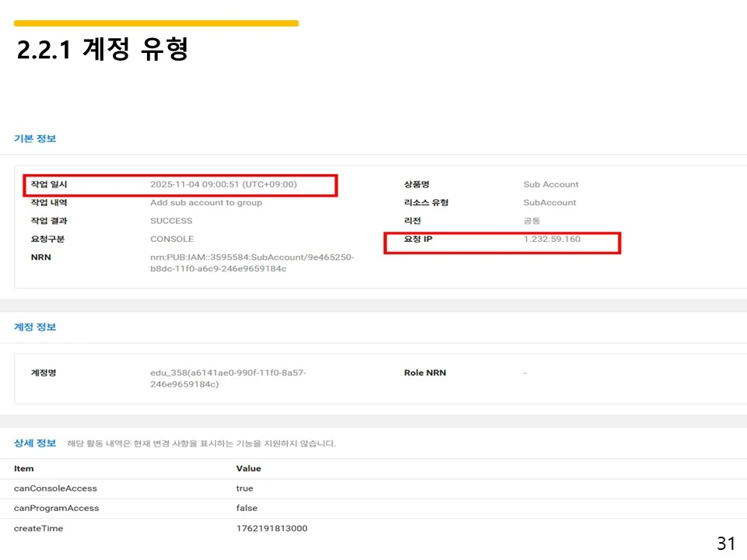Select the 상품명 Sub Account value

tap(551, 184)
